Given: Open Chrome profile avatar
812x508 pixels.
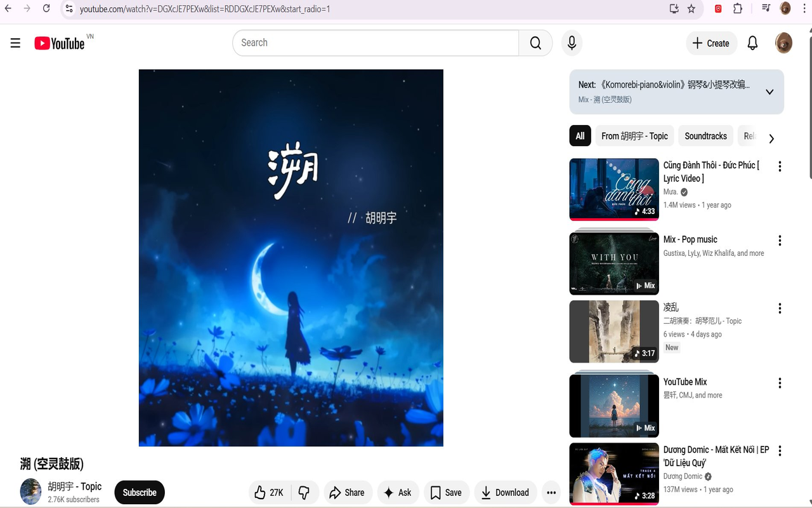Looking at the screenshot, I should 785,8.
